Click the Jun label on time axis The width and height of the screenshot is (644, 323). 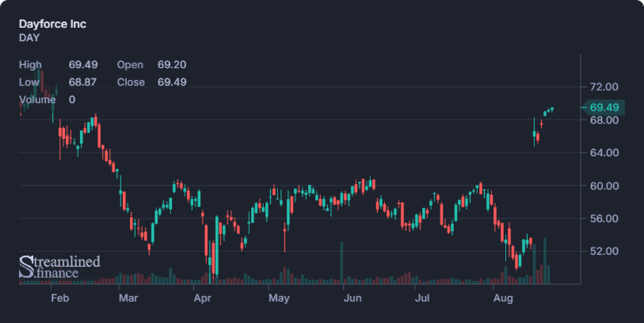[352, 298]
